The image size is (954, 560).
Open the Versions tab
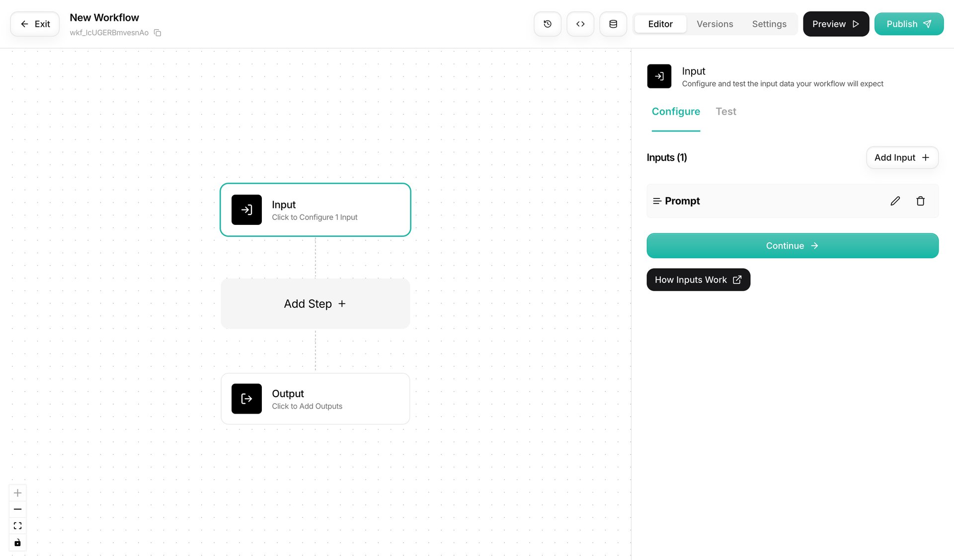715,24
